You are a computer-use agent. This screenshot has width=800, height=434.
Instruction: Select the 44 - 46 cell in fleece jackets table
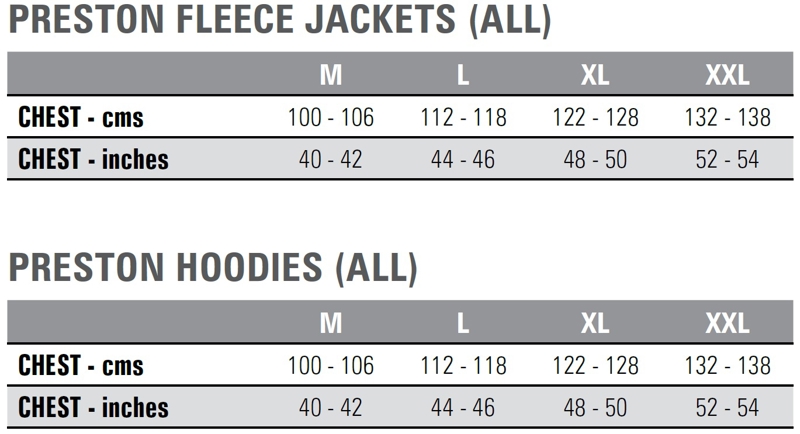pos(462,159)
